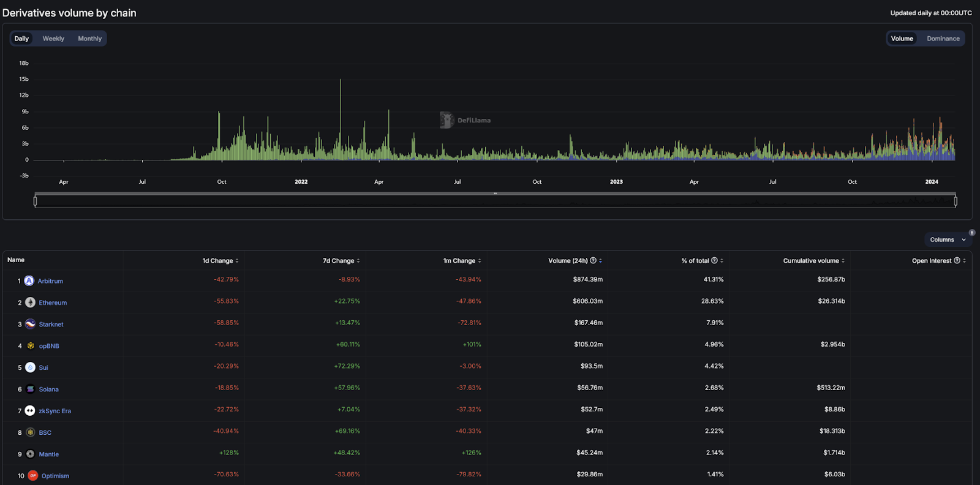Image resolution: width=980 pixels, height=485 pixels.
Task: Click the Mantle chain logo icon
Action: point(30,454)
